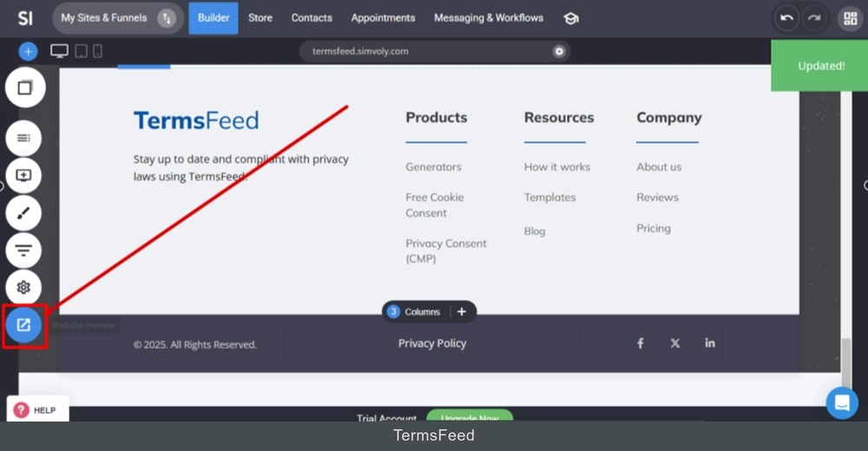The height and width of the screenshot is (451, 868).
Task: Open Website Preview
Action: coord(23,325)
